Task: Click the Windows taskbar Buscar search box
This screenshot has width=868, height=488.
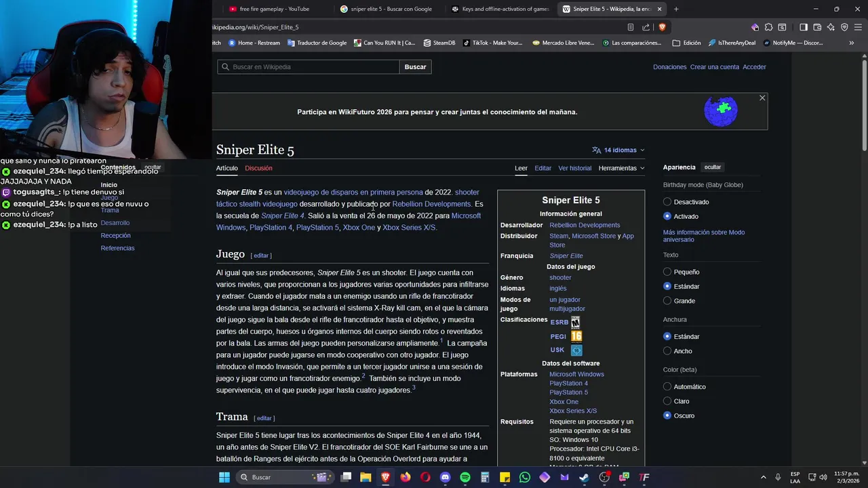Action: click(285, 477)
